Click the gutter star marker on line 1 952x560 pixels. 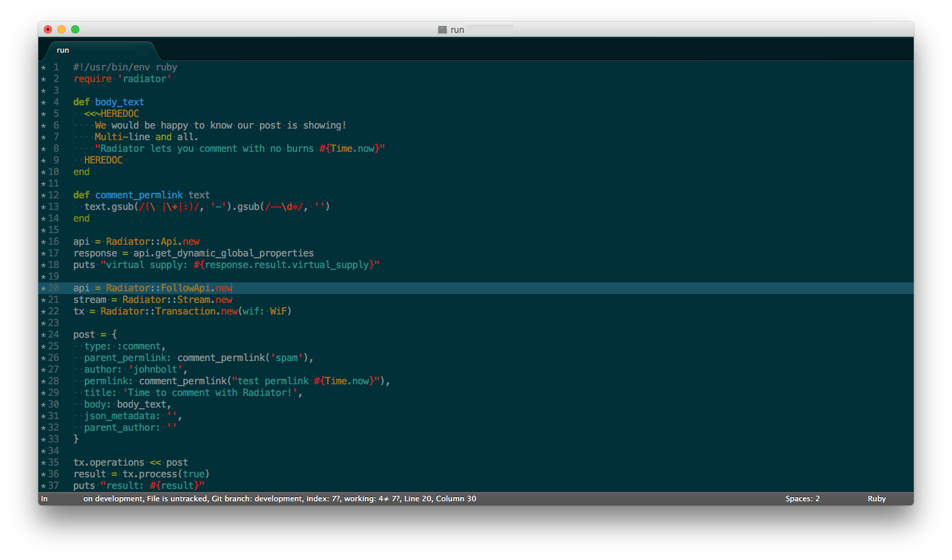43,68
